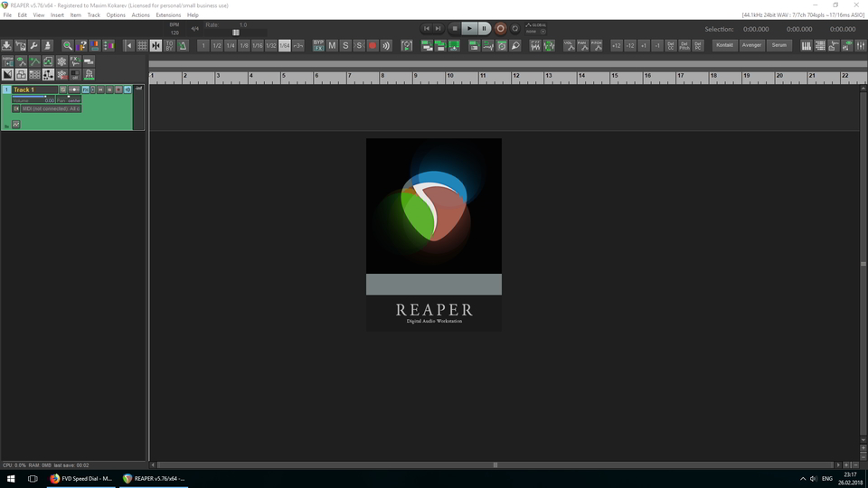Screen dimensions: 868x488
Task: Click the BYP FX bypass icon
Action: (318, 45)
